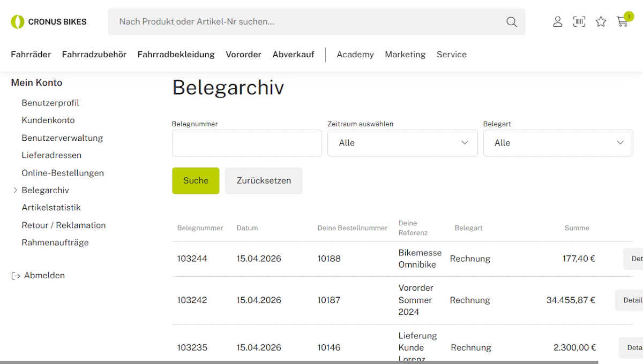Go to Lieferadressen in sidebar
The width and height of the screenshot is (643, 364).
[51, 155]
